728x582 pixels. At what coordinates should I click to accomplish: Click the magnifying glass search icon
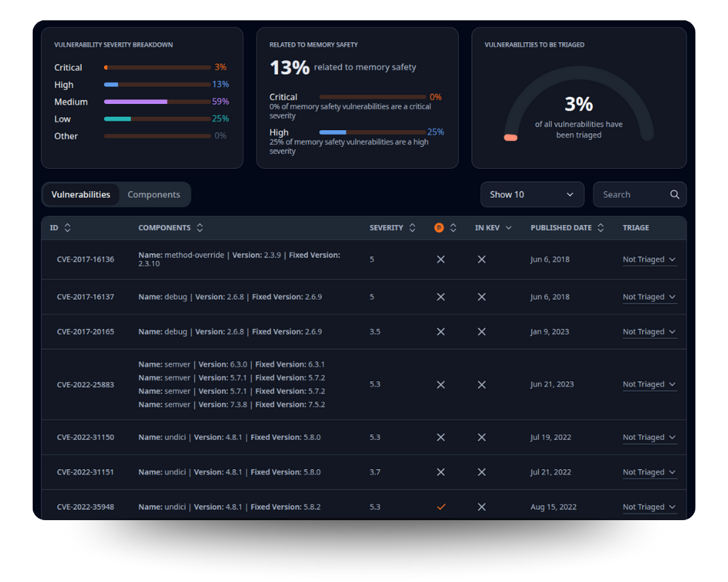pyautogui.click(x=674, y=194)
